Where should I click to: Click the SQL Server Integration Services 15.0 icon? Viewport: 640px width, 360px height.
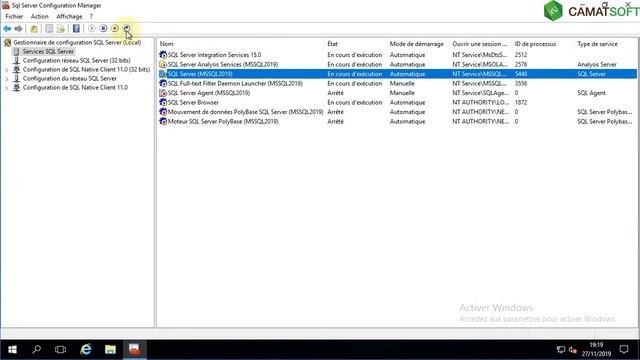163,55
